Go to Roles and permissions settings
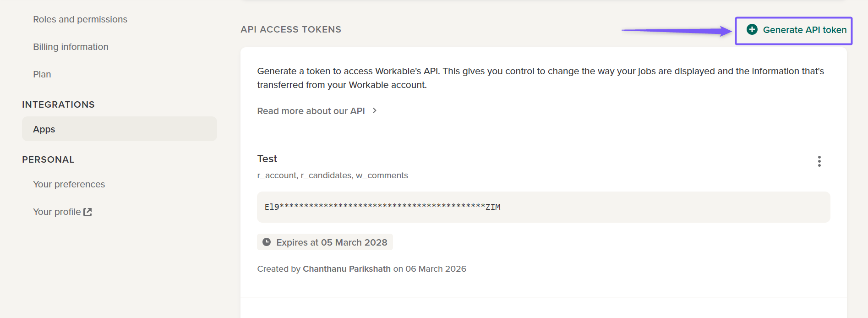The image size is (868, 318). pos(80,19)
